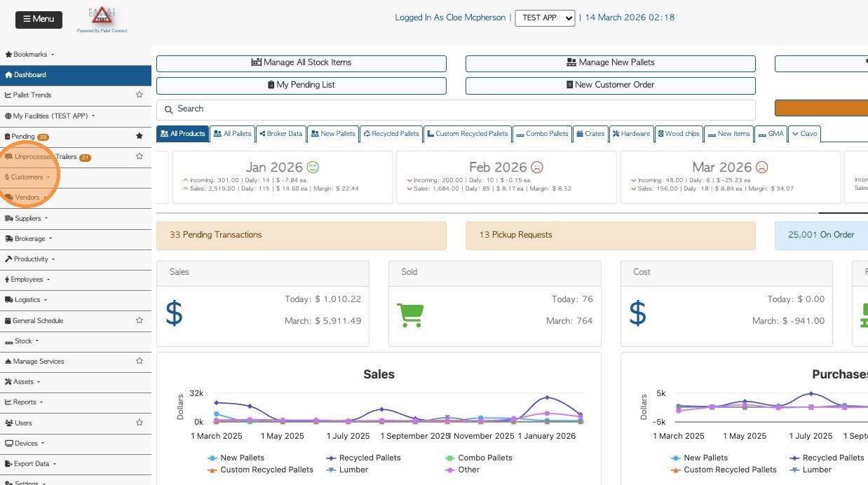
Task: Click the Feb 2026 sad face icon
Action: 537,168
